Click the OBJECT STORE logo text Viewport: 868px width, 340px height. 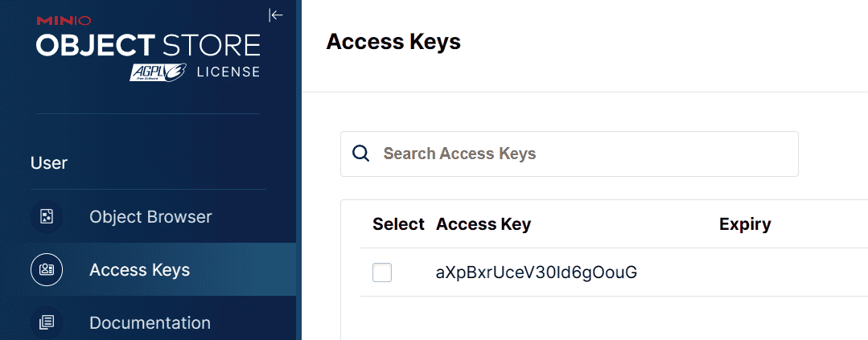(148, 44)
